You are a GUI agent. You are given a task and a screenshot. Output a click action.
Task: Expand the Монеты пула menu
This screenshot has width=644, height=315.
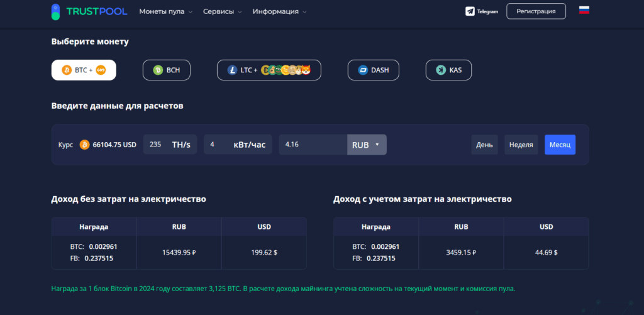(x=166, y=11)
